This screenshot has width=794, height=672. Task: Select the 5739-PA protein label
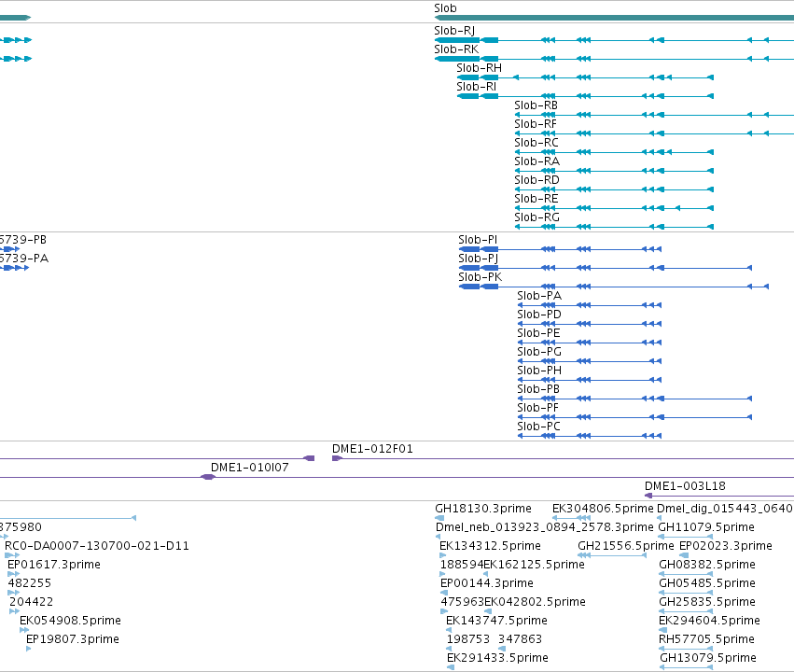click(24, 259)
